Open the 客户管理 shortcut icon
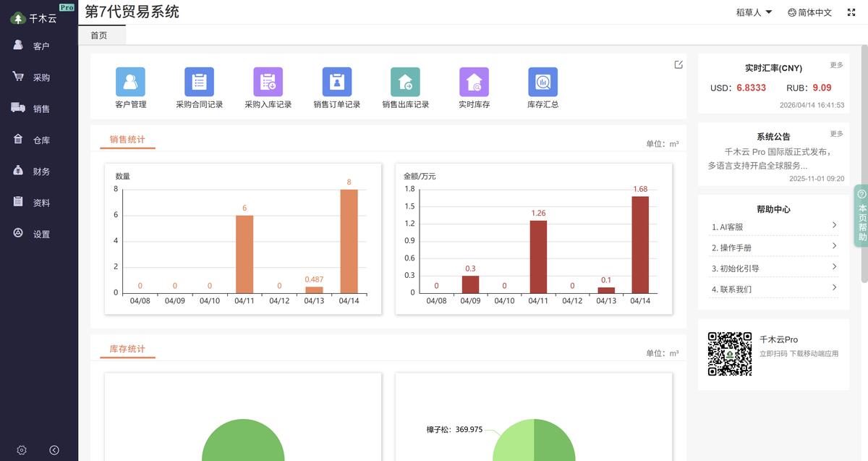 coord(130,83)
